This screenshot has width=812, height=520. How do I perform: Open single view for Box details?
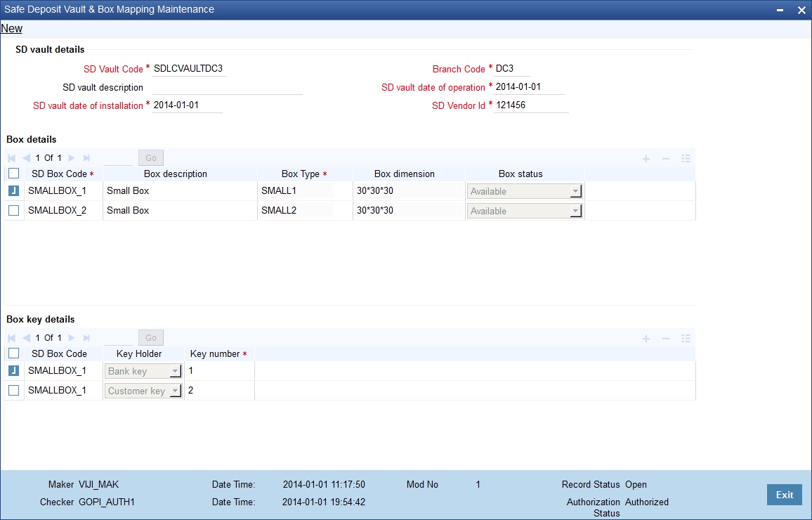point(686,159)
